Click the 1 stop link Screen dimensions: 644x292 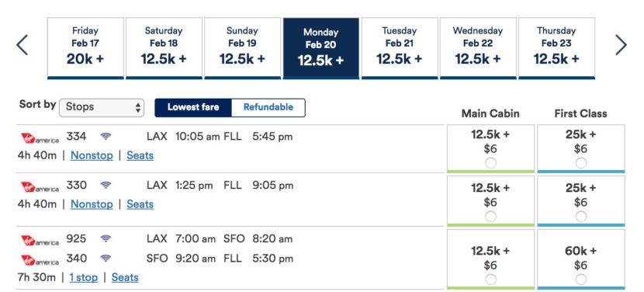pos(84,277)
